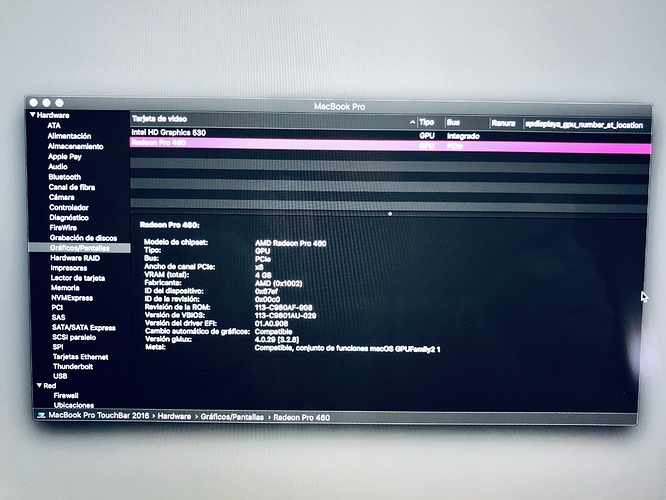Go to Gráficos/Pantallas in the path bar
The width and height of the screenshot is (666, 500).
point(232,417)
